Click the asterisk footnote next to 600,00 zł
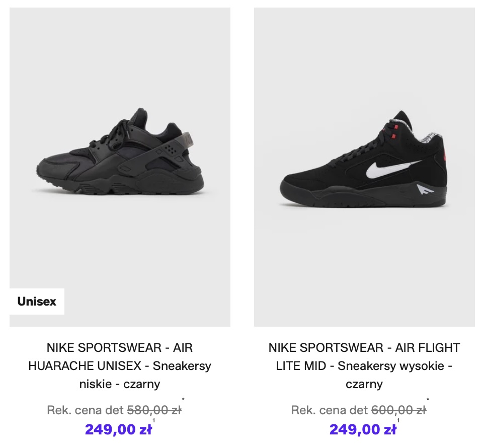The height and width of the screenshot is (448, 483). coord(428,401)
